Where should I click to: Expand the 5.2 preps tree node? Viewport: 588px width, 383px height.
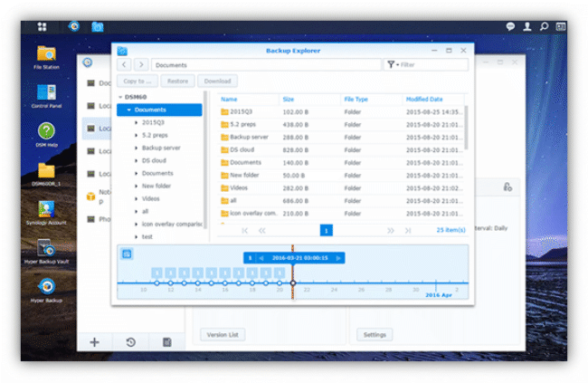click(136, 135)
